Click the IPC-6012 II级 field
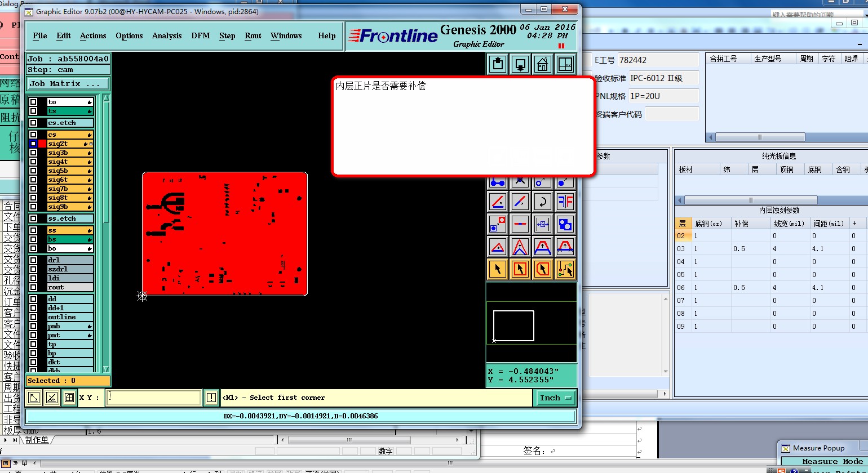 pyautogui.click(x=663, y=78)
